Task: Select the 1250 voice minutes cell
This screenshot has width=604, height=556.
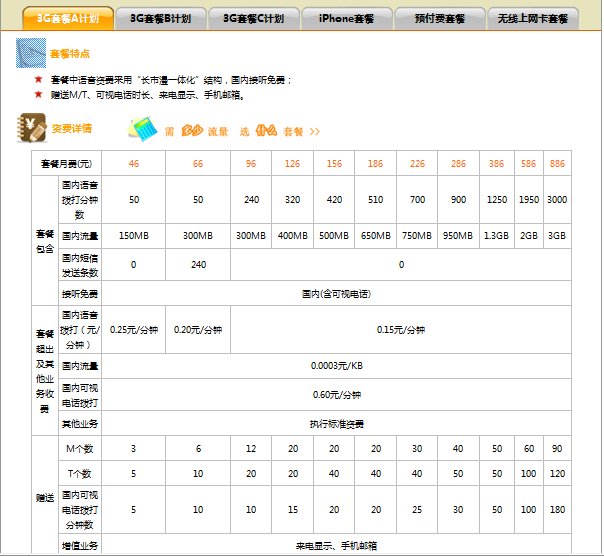Action: [x=497, y=200]
